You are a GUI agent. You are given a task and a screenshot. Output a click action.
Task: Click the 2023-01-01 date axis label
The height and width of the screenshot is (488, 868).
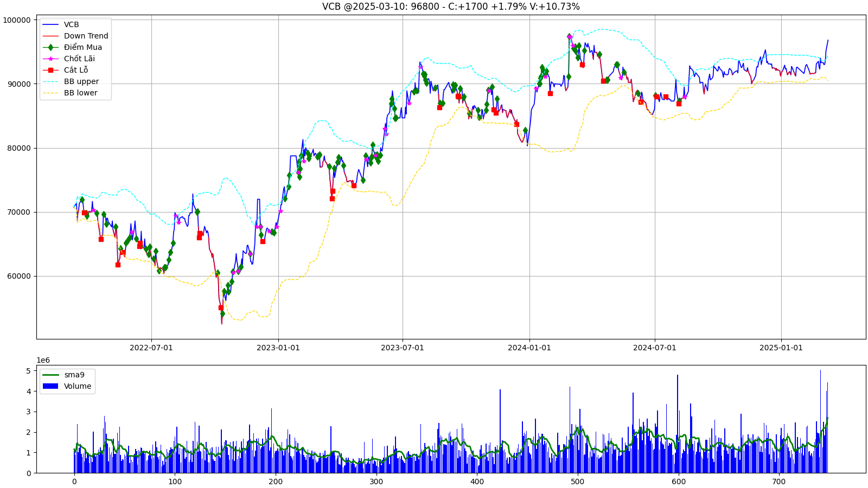click(278, 348)
